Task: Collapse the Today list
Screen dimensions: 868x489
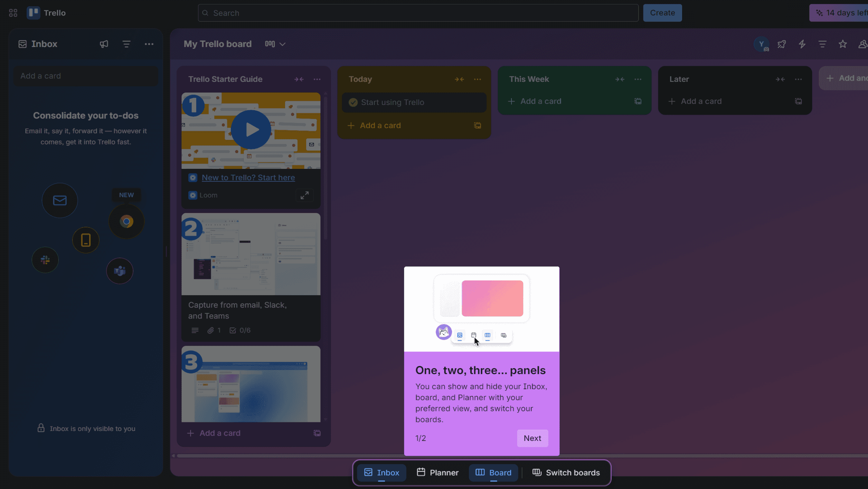Action: [x=459, y=79]
